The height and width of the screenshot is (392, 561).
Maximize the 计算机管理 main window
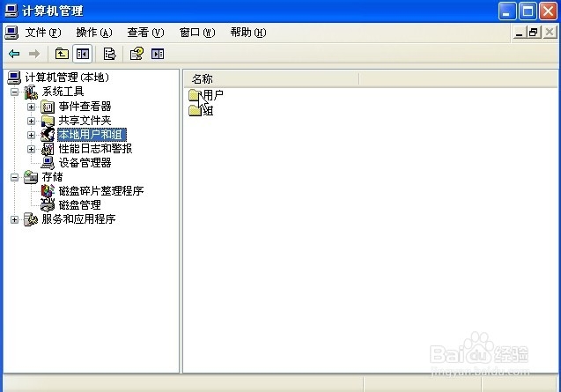[528, 11]
